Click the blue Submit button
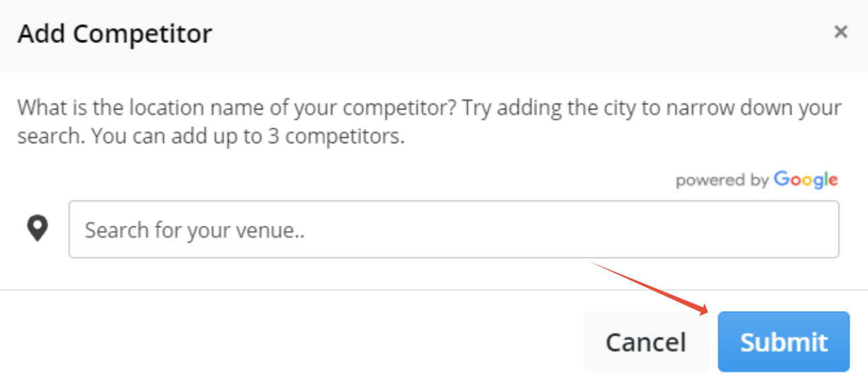Screen dimensions: 868x385 [783, 341]
